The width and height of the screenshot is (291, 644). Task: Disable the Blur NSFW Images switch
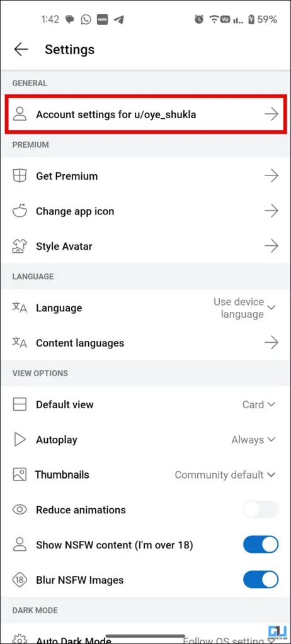pyautogui.click(x=261, y=580)
